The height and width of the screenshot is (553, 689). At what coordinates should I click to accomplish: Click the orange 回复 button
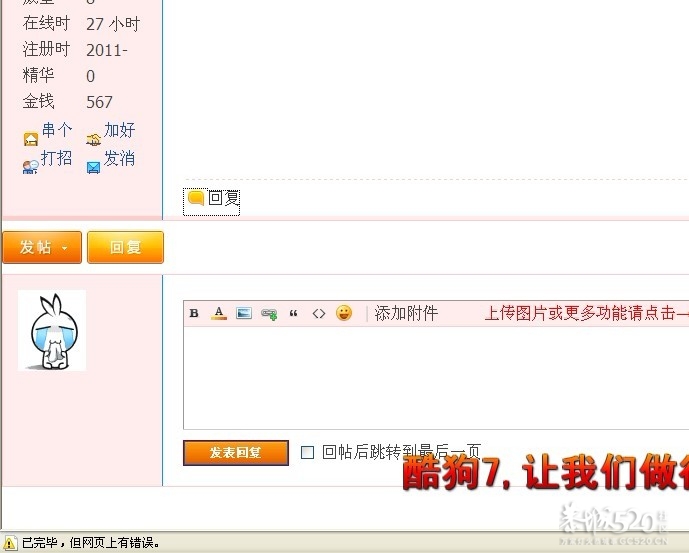point(126,247)
